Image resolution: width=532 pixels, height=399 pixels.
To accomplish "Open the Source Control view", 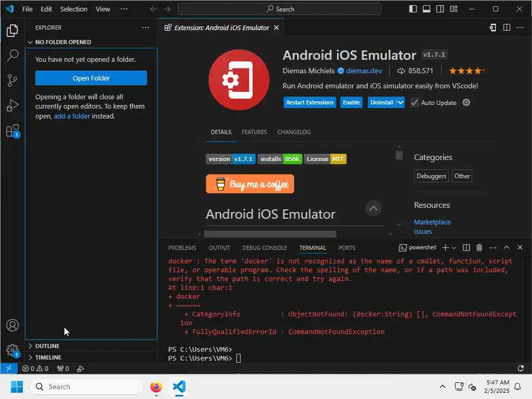I will (12, 81).
